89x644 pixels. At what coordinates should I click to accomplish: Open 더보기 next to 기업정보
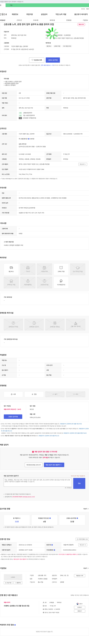point(86,568)
